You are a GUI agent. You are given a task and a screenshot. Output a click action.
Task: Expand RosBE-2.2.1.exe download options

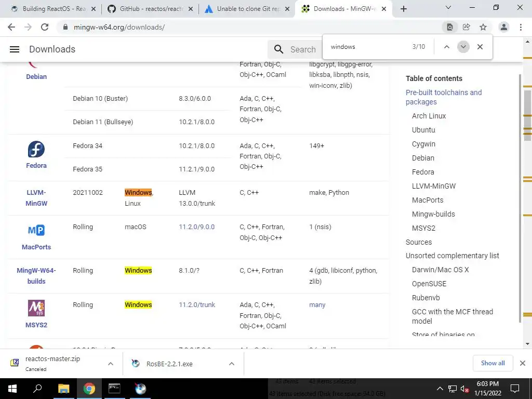tap(231, 363)
